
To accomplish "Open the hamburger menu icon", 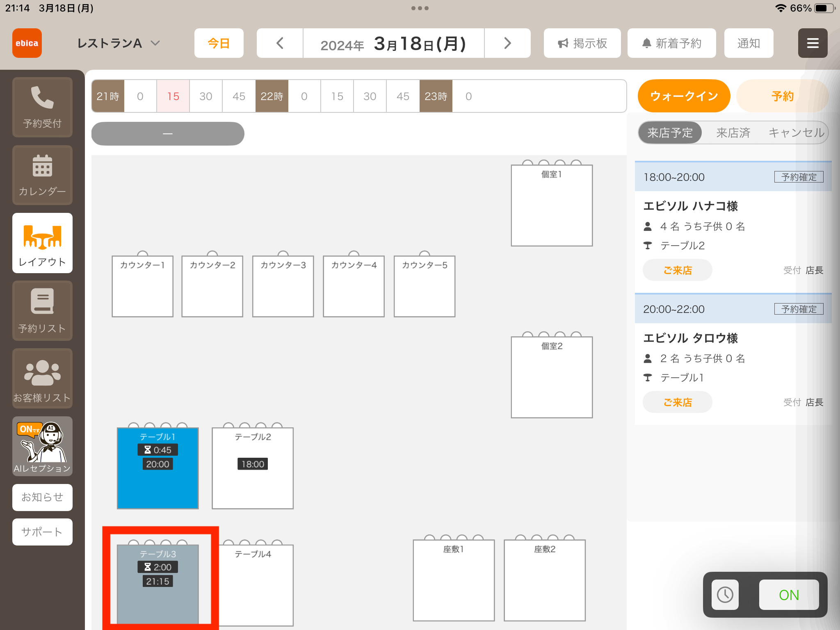I will 813,43.
